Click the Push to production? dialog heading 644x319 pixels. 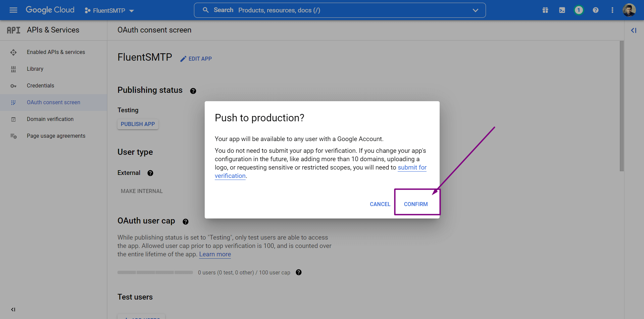(x=259, y=118)
